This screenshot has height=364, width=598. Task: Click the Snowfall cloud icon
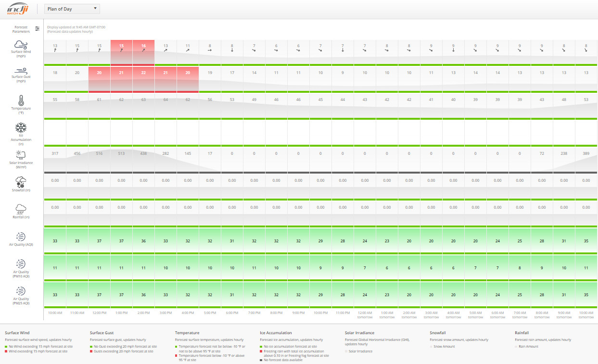[x=21, y=182]
